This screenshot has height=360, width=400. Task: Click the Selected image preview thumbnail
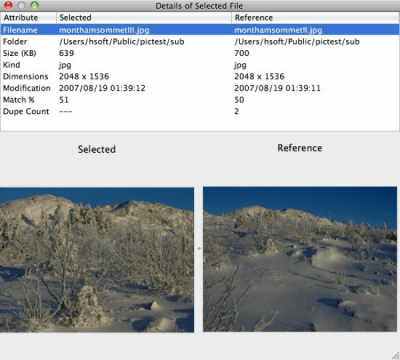[x=97, y=260]
